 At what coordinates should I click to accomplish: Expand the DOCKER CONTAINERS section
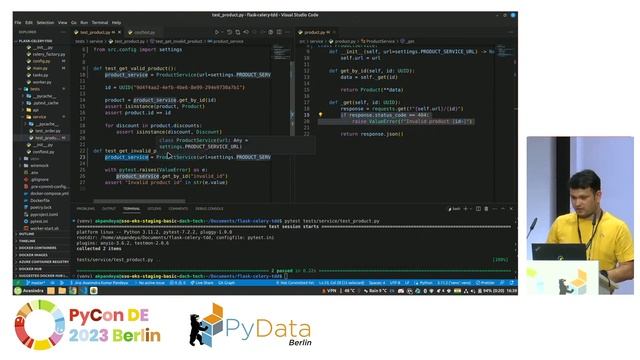(x=37, y=248)
